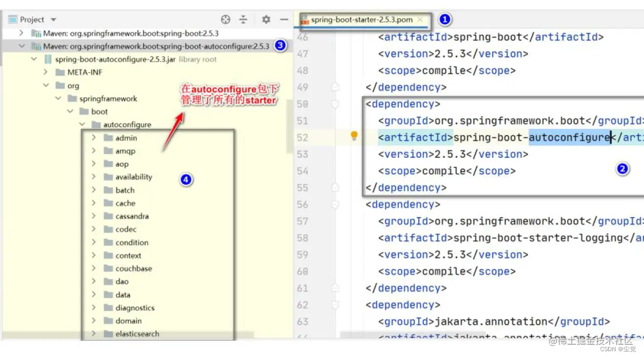Select the codec folder icon
The image size is (644, 357).
109,229
